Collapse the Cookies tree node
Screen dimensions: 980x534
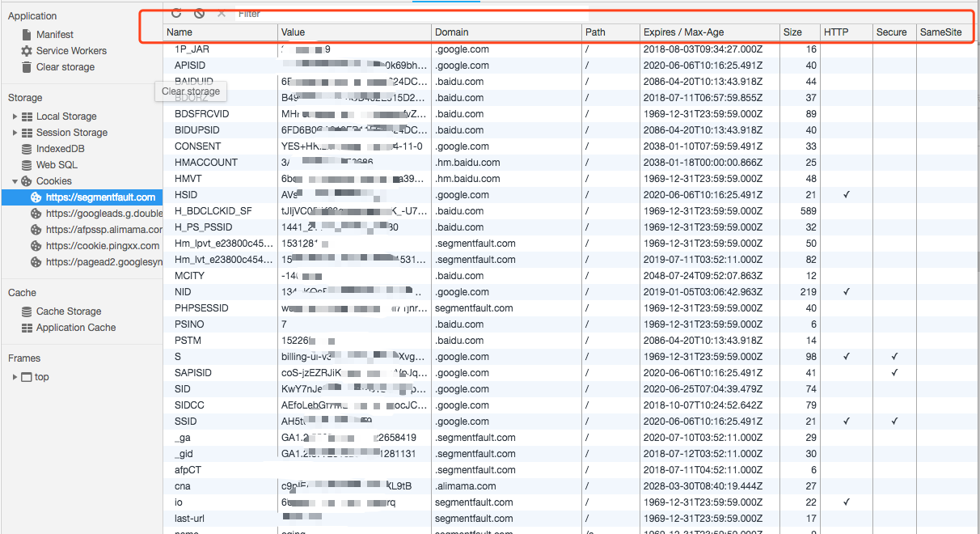pyautogui.click(x=15, y=181)
